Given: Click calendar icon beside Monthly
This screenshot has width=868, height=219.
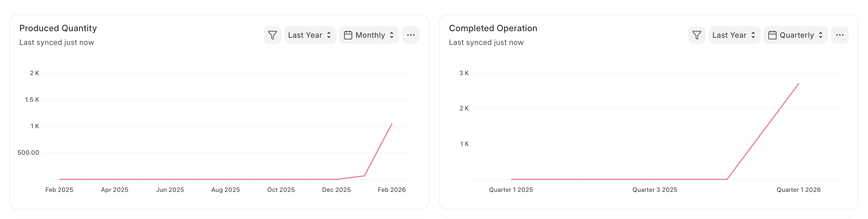Looking at the screenshot, I should coord(348,35).
